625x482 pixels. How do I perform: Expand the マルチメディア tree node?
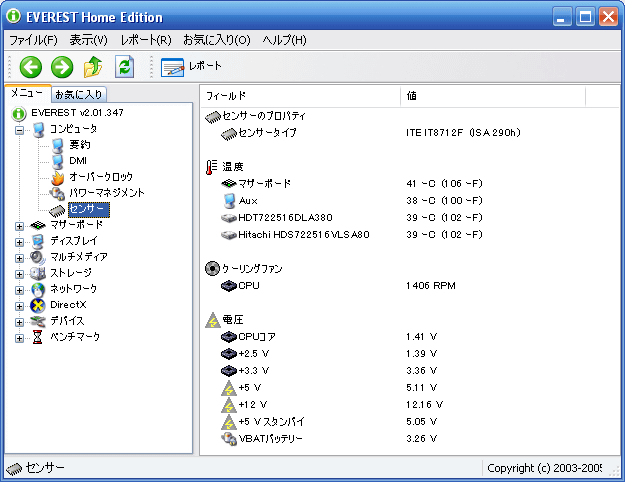click(19, 258)
